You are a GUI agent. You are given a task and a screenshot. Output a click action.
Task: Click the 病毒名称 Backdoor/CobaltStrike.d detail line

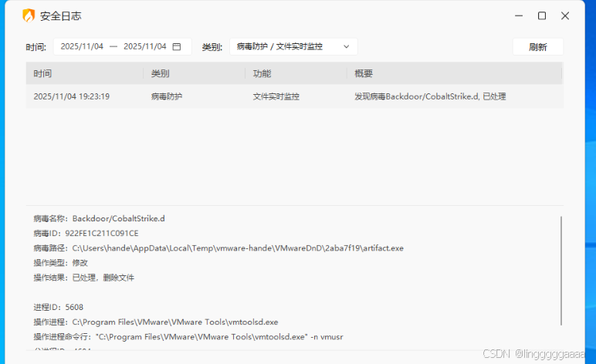click(100, 218)
